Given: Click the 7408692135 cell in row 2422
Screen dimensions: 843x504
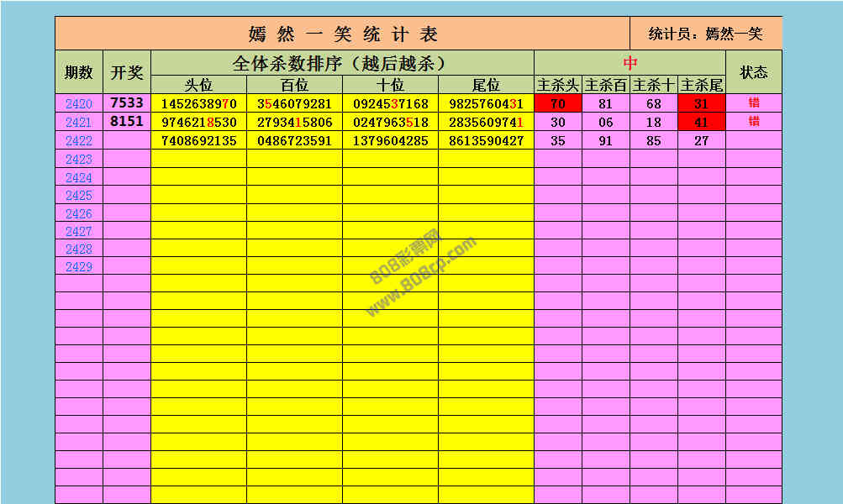Looking at the screenshot, I should click(198, 141).
